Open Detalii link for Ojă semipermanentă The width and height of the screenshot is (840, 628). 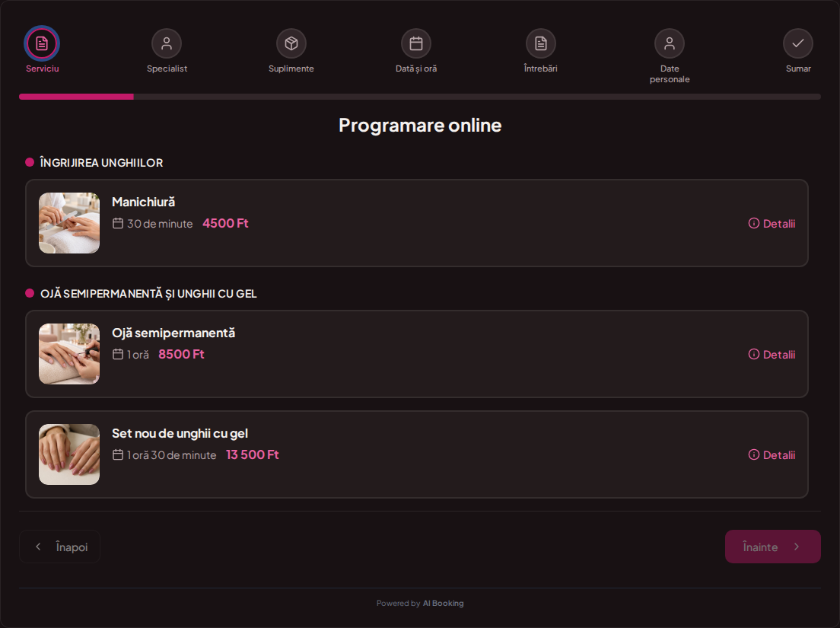(x=772, y=354)
